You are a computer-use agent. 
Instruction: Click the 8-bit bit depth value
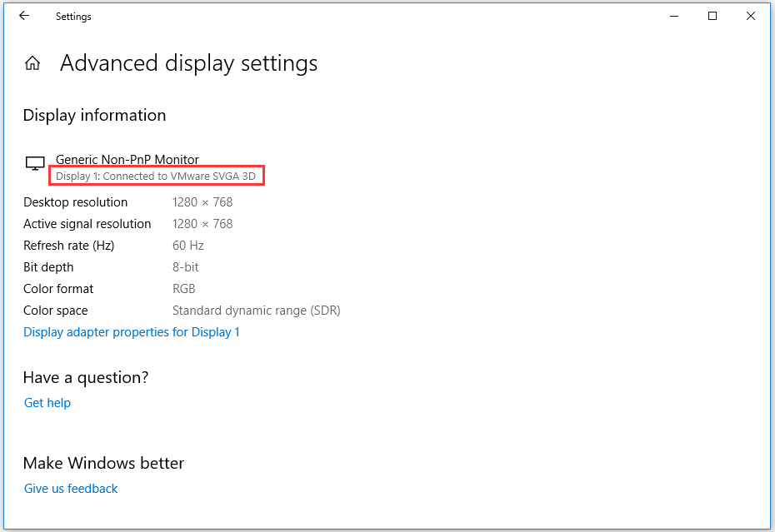tap(186, 267)
